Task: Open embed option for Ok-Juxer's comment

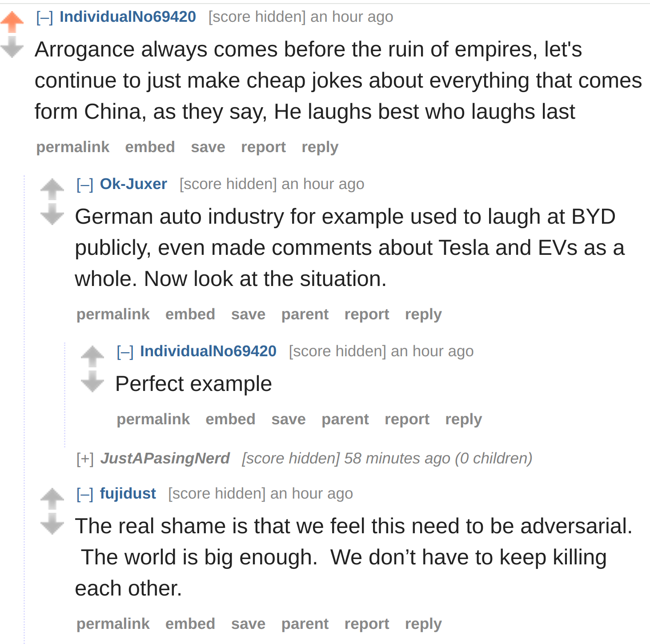Action: (190, 314)
